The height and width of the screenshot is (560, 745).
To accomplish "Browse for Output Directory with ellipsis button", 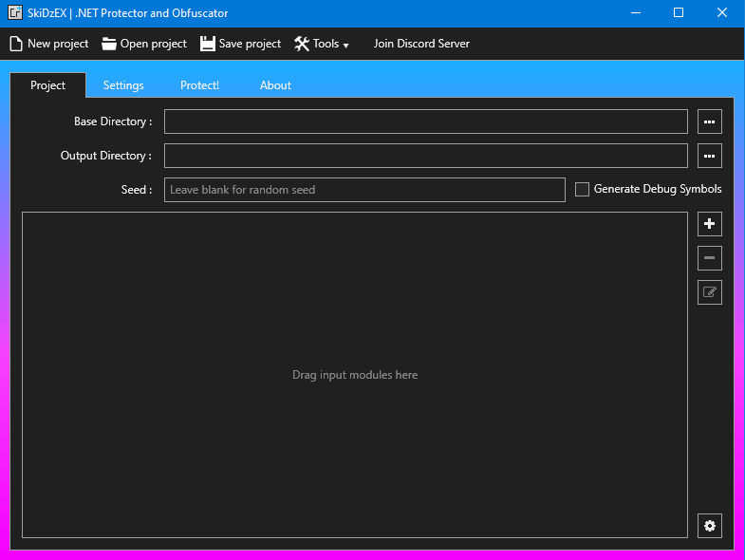I will click(709, 156).
